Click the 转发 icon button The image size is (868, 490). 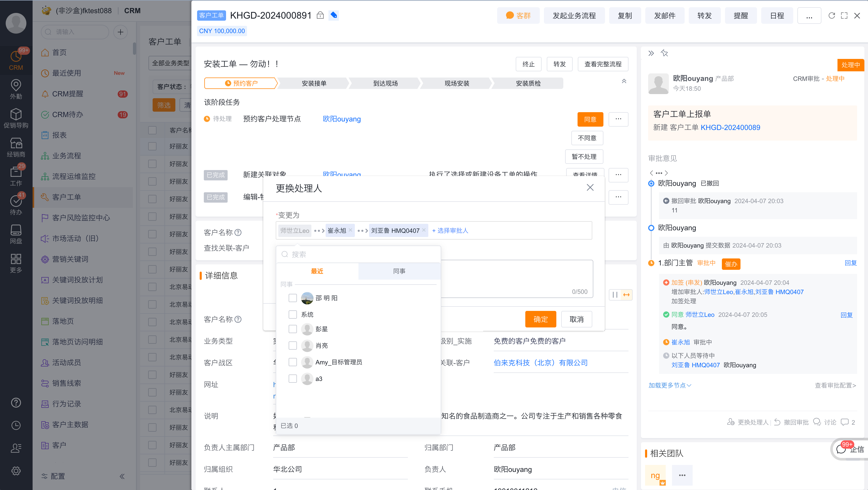[x=705, y=16]
